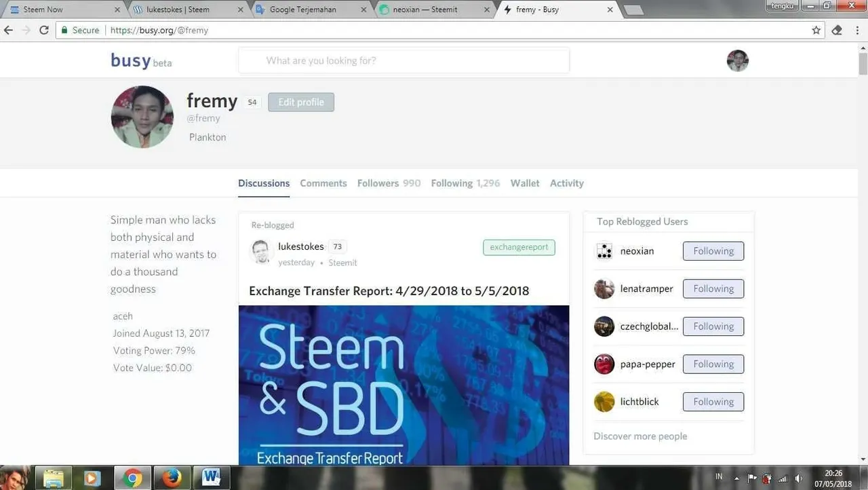Viewport: 868px width, 490px height.
Task: Click lenatramper's avatar icon
Action: tap(604, 288)
